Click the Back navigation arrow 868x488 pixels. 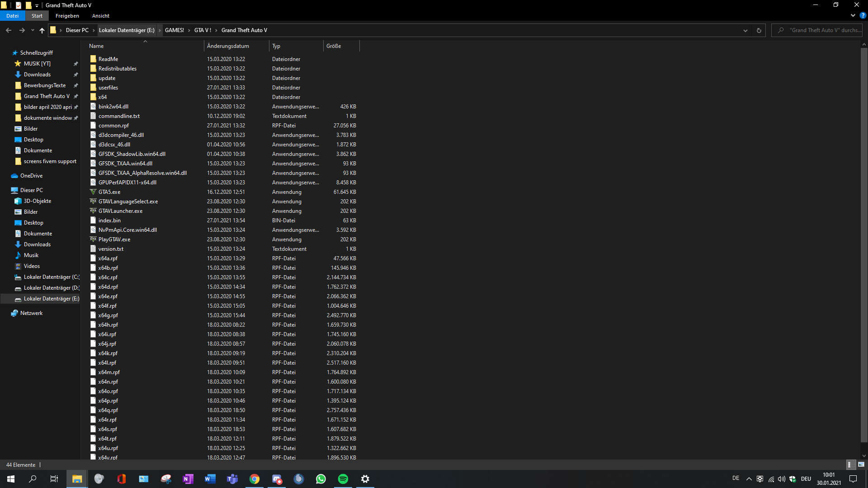coord(9,30)
